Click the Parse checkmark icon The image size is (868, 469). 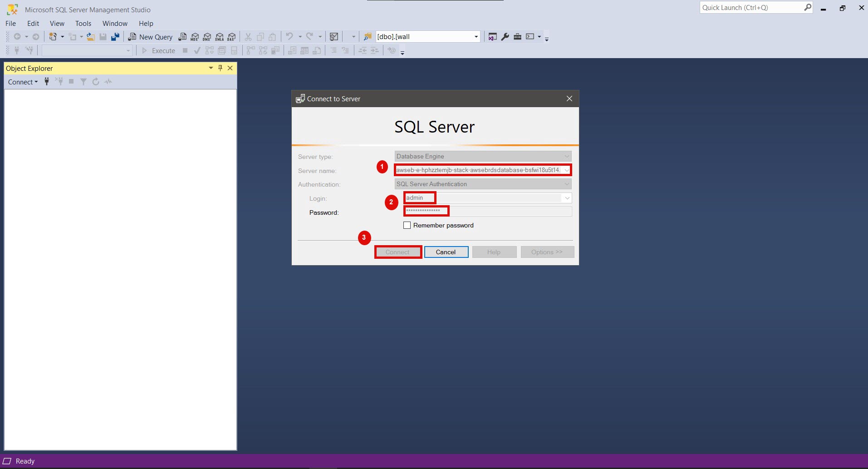click(197, 50)
